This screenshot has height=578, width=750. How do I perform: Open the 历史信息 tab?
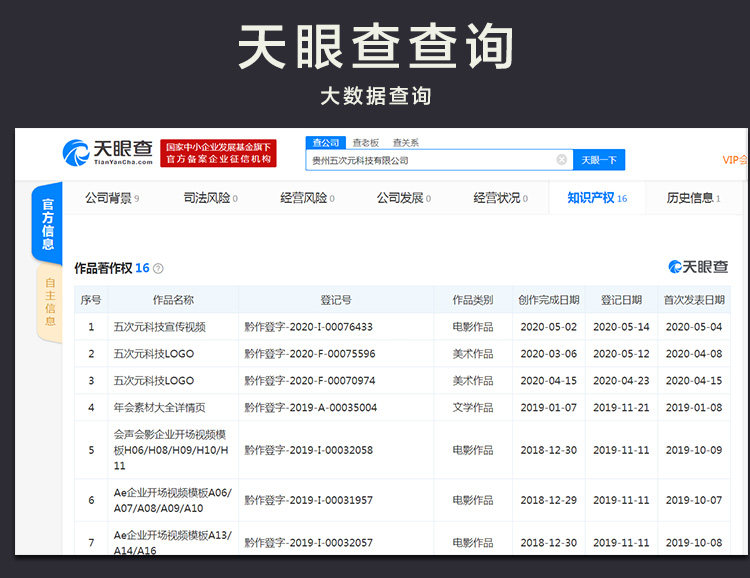click(x=693, y=198)
